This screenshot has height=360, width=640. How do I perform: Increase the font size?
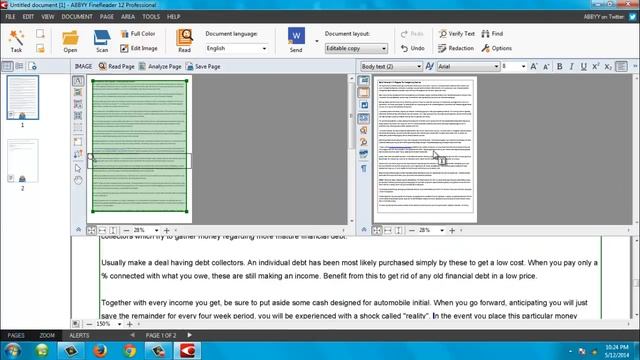click(x=534, y=66)
